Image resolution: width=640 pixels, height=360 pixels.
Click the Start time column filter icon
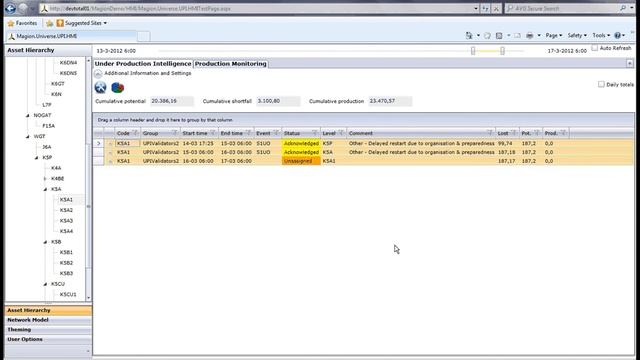click(213, 133)
